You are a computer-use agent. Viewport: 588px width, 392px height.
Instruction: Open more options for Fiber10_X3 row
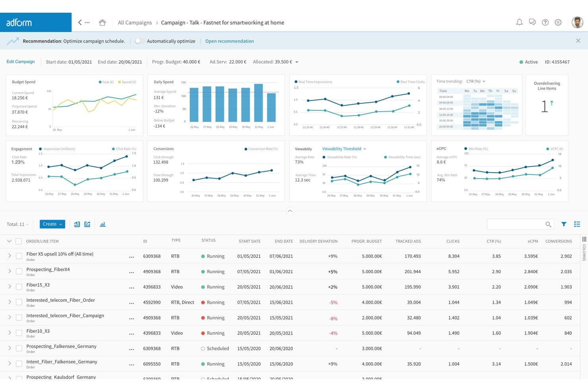point(132,334)
